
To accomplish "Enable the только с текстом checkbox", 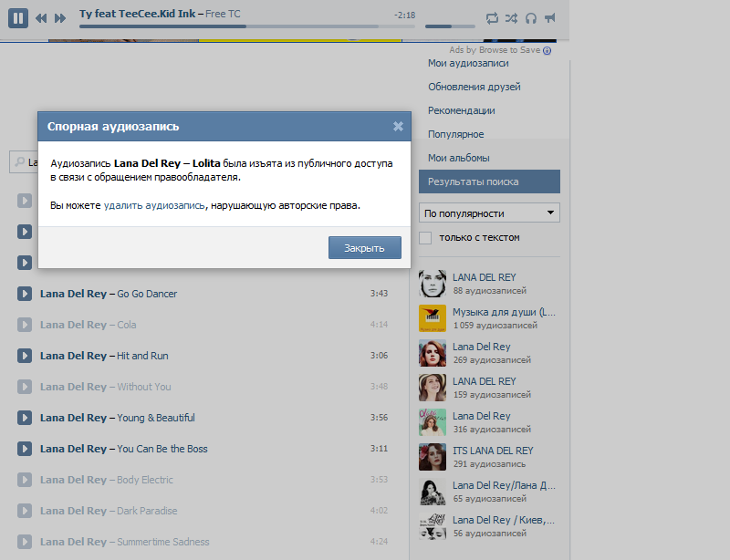I will [425, 238].
